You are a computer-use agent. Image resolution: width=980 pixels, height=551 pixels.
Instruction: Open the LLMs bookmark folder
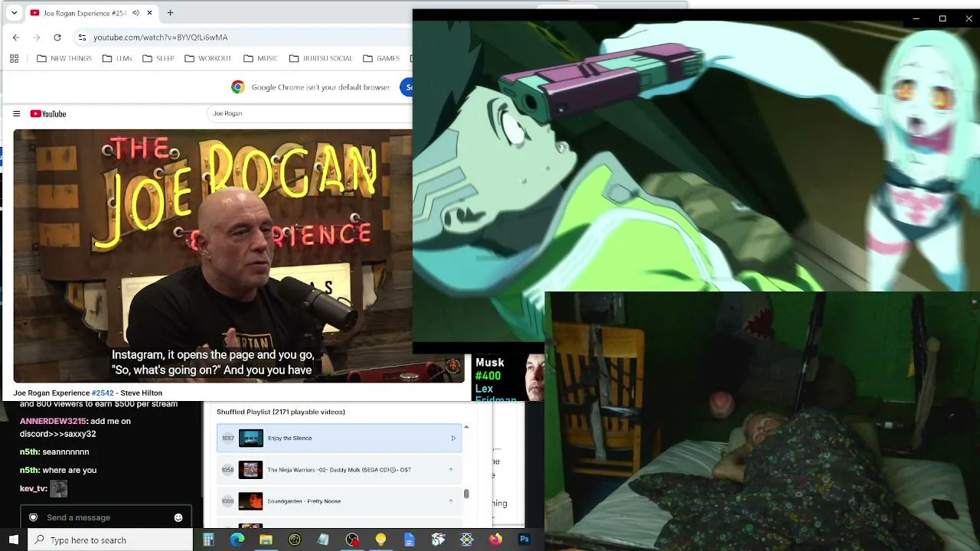(117, 58)
